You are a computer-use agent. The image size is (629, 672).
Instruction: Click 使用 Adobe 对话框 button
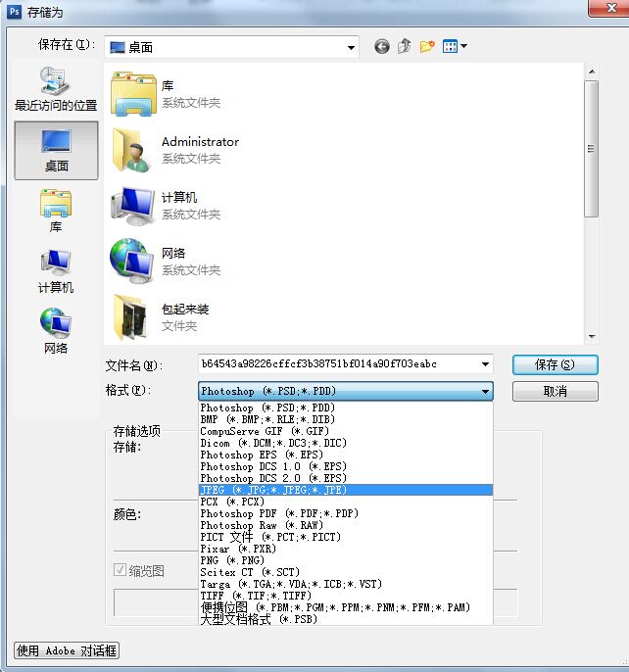point(66,650)
